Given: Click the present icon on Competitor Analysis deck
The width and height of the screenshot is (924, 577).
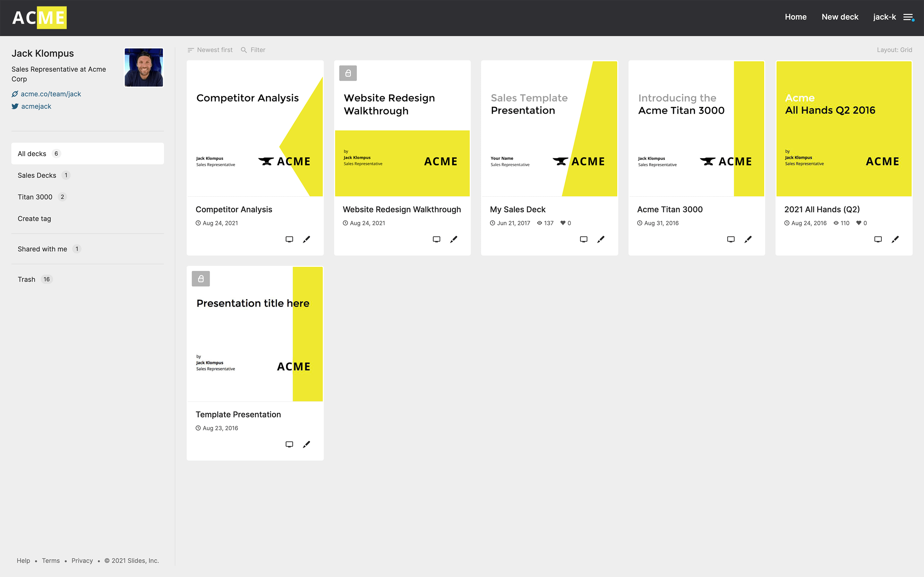Looking at the screenshot, I should click(x=289, y=239).
